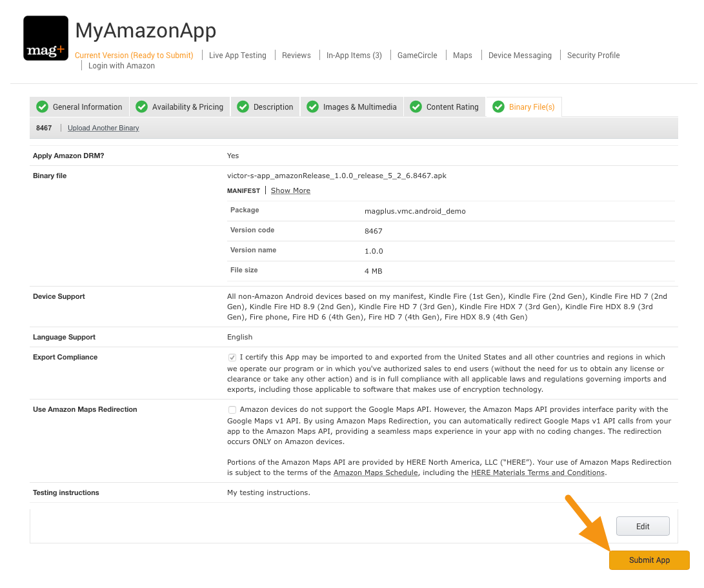Click the MyAmazonApp title
Image resolution: width=704 pixels, height=588 pixels.
click(x=145, y=30)
